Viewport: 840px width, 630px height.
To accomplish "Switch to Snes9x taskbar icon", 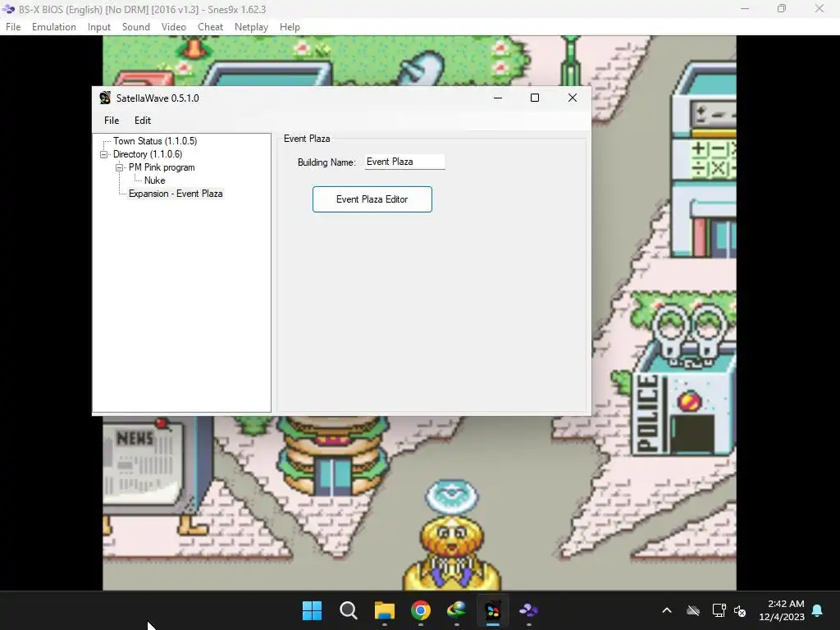I will pos(529,610).
